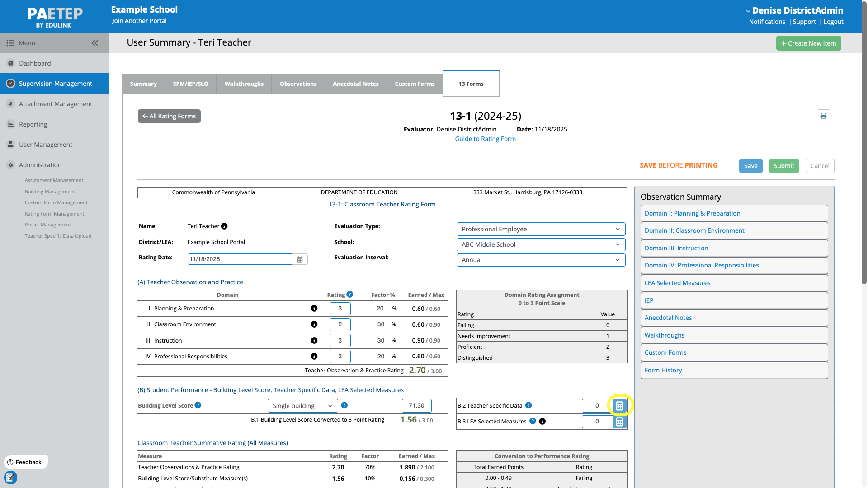Open help for B.2 Teacher Specific Data
Screen dimensions: 868x488
click(528, 405)
